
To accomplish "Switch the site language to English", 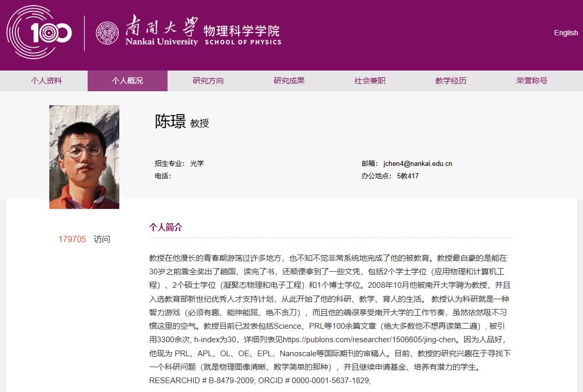I will (565, 33).
